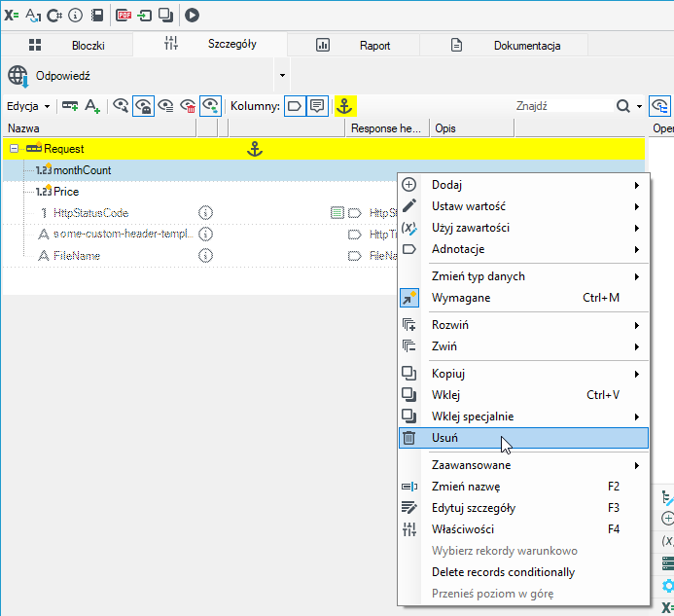Select the Price row
Image resolution: width=674 pixels, height=616 pixels.
click(x=200, y=192)
